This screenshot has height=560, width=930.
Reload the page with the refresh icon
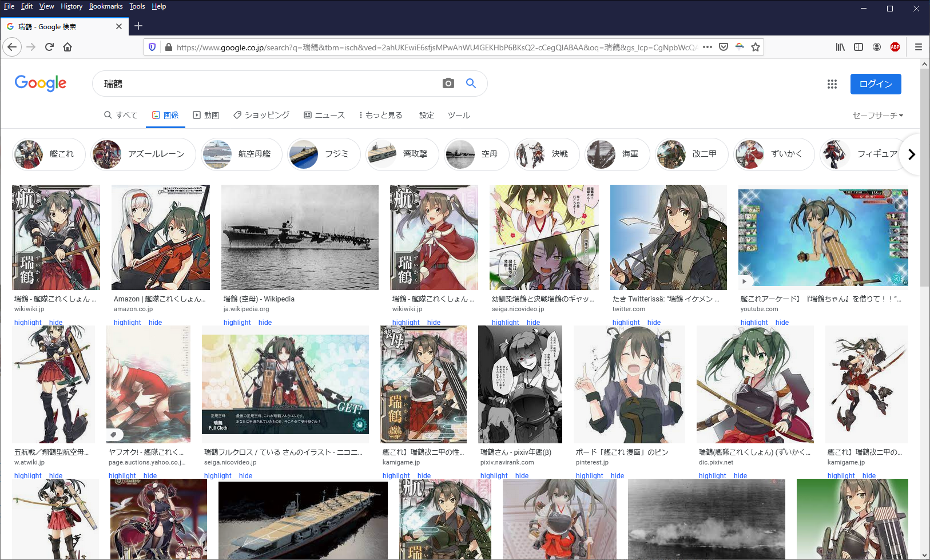coord(49,47)
